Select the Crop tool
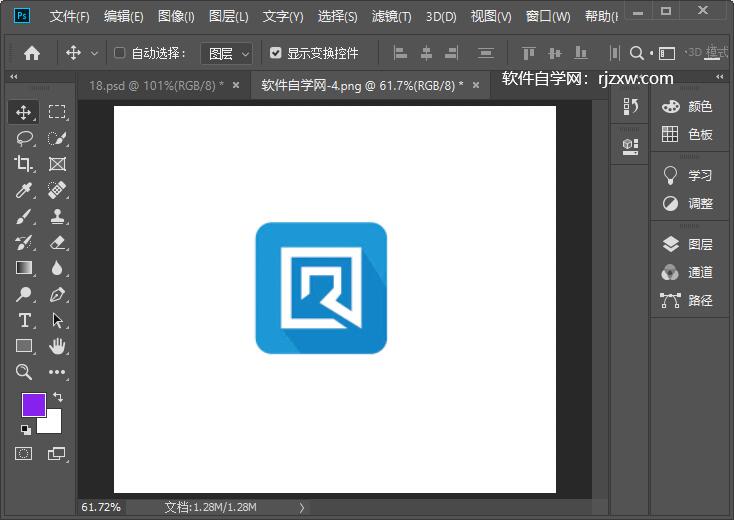Screen dimensions: 734x520 pos(23,164)
